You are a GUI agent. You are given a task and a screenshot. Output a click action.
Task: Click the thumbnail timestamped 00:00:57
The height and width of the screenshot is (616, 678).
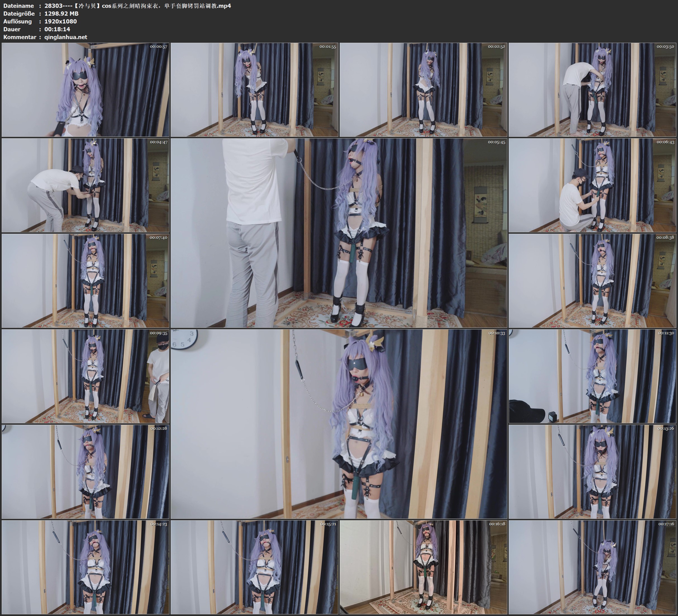(85, 90)
